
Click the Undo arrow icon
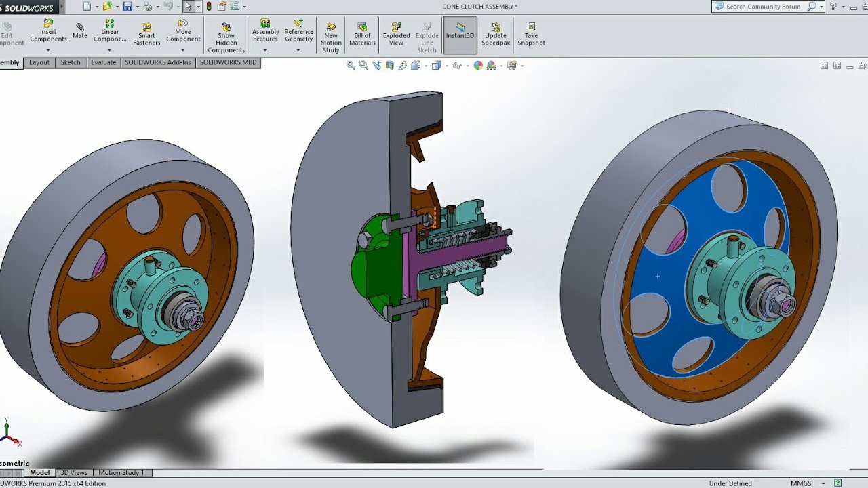pos(168,6)
